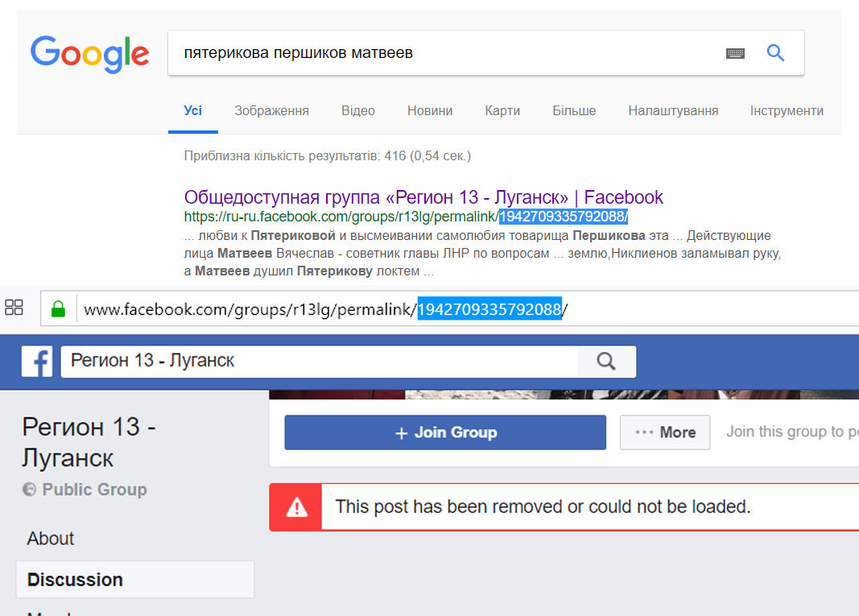
Task: Open the Налаштування settings menu
Action: 673,111
